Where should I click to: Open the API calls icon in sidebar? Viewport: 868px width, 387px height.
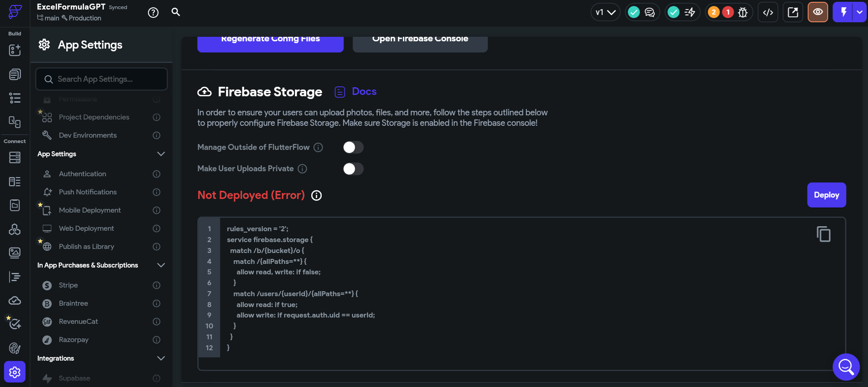click(x=15, y=229)
